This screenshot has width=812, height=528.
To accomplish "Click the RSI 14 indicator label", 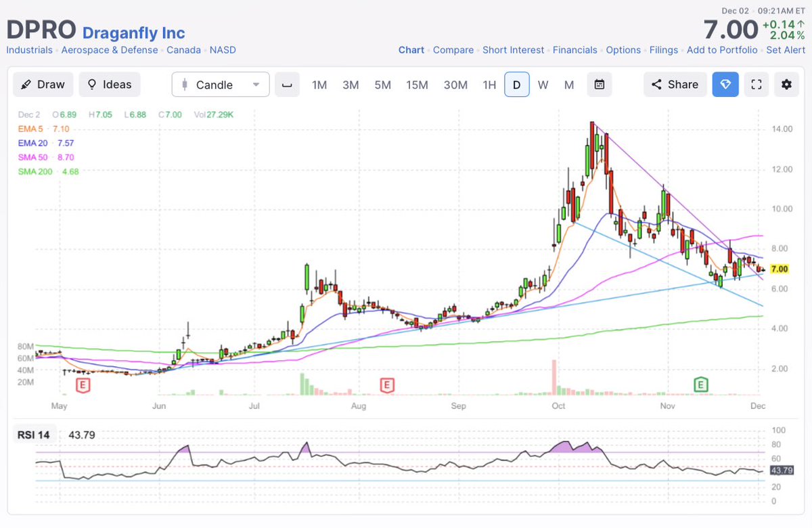I will pyautogui.click(x=35, y=435).
